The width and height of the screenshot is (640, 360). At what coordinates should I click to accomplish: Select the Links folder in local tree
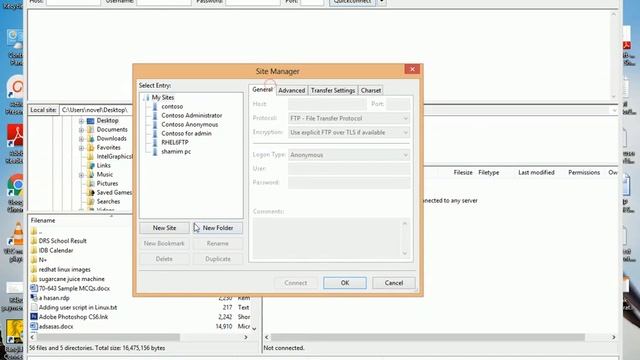(x=103, y=165)
